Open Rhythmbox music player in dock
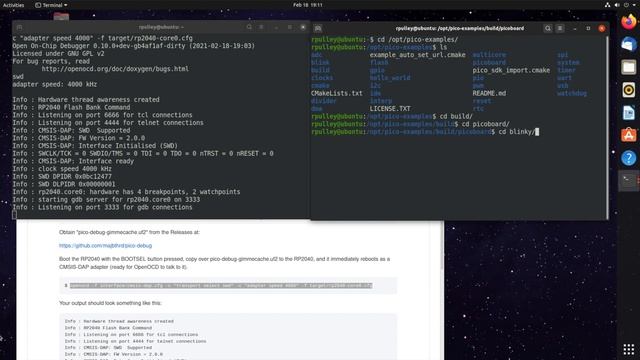 point(629,90)
